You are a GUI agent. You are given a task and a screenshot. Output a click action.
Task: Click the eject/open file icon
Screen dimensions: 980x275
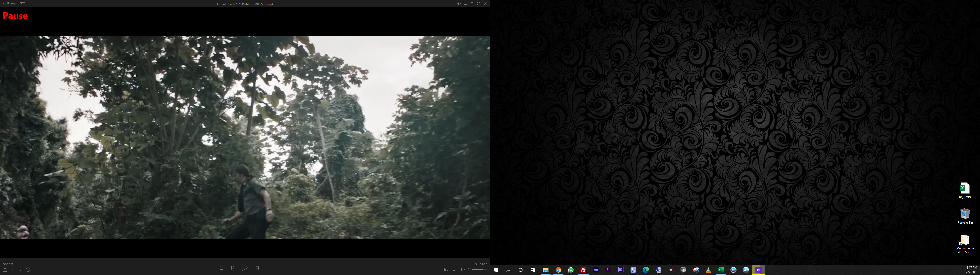tap(222, 268)
